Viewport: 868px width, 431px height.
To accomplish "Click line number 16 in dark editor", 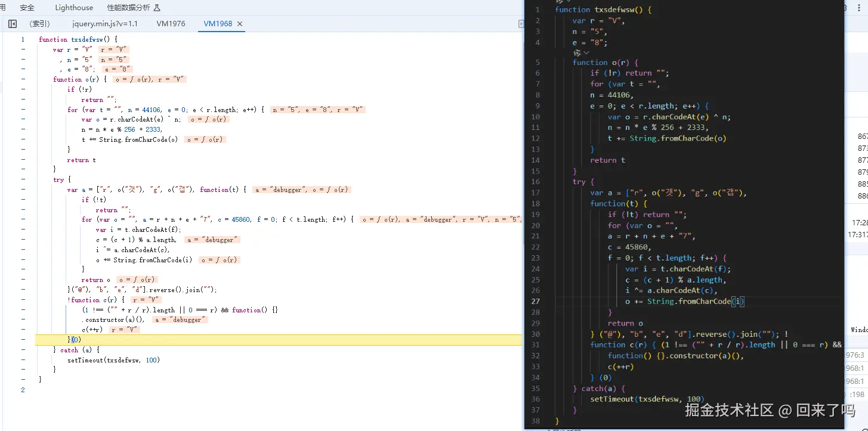I will (x=536, y=182).
